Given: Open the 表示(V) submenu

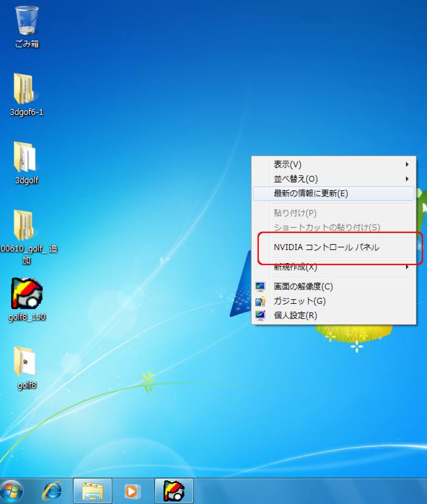Looking at the screenshot, I should (334, 165).
